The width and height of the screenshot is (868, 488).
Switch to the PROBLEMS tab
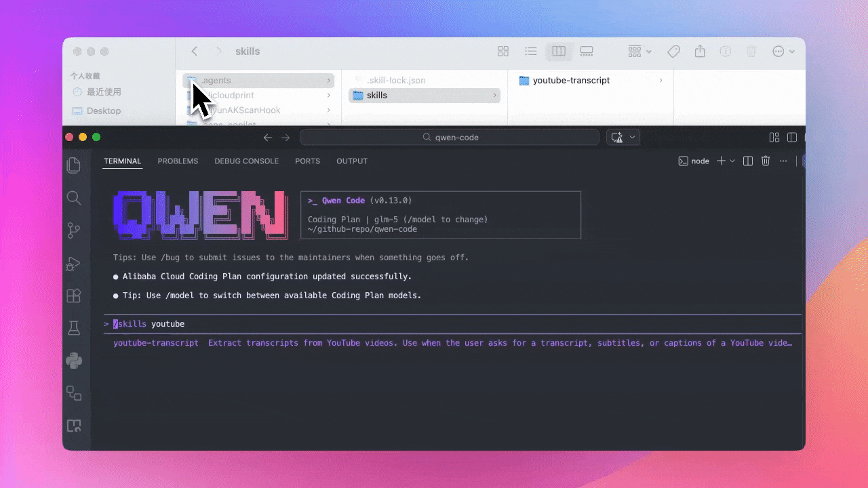[178, 161]
